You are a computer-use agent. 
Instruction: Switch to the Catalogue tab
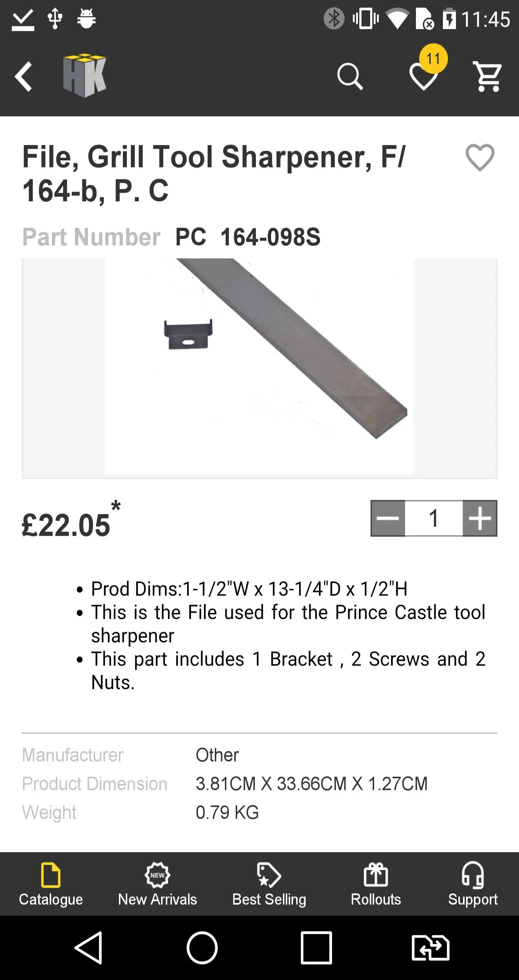[51, 884]
